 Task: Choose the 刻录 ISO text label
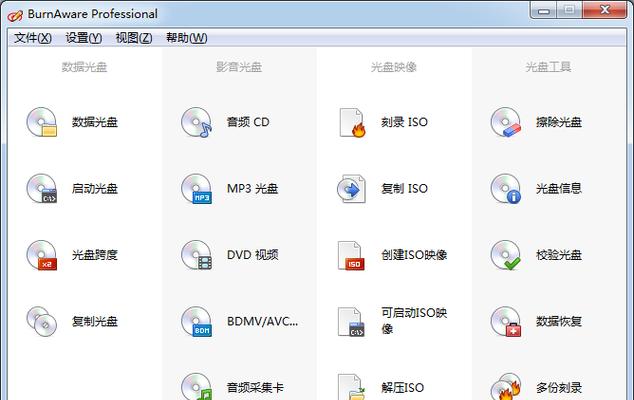click(404, 122)
